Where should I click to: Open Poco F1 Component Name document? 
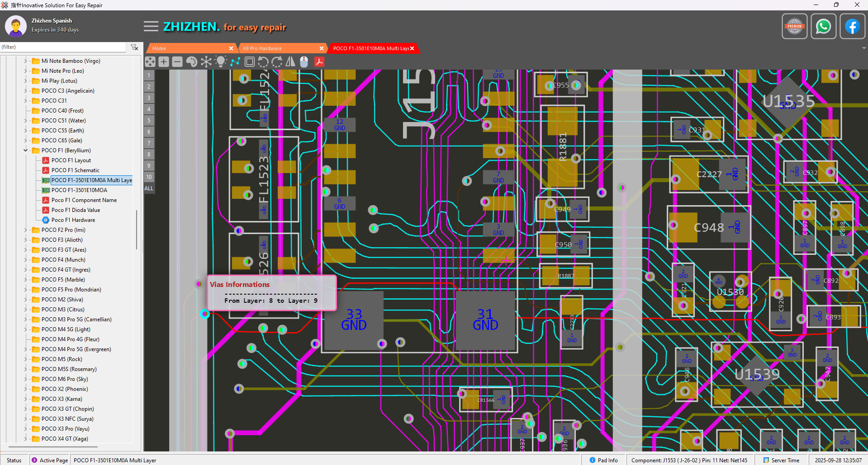tap(84, 200)
